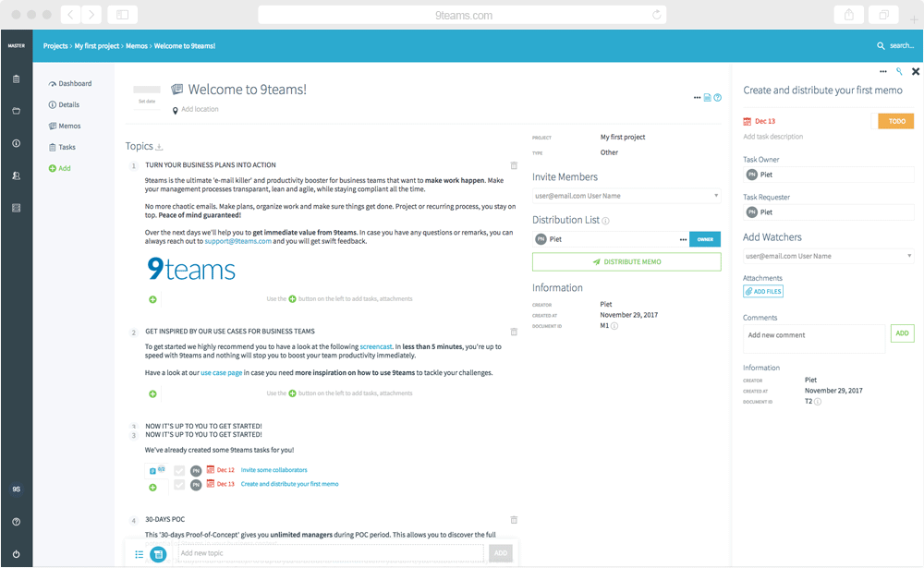Click the Add new topic input field
This screenshot has height=568, width=924.
(x=331, y=553)
